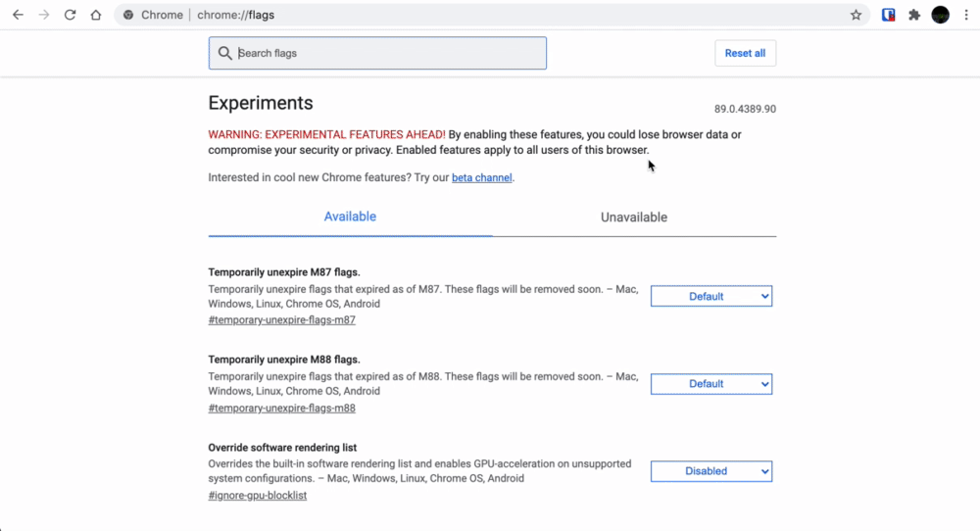The width and height of the screenshot is (980, 531).
Task: Open the #temporary-unexpire-flags-m87 anchor link
Action: click(282, 319)
